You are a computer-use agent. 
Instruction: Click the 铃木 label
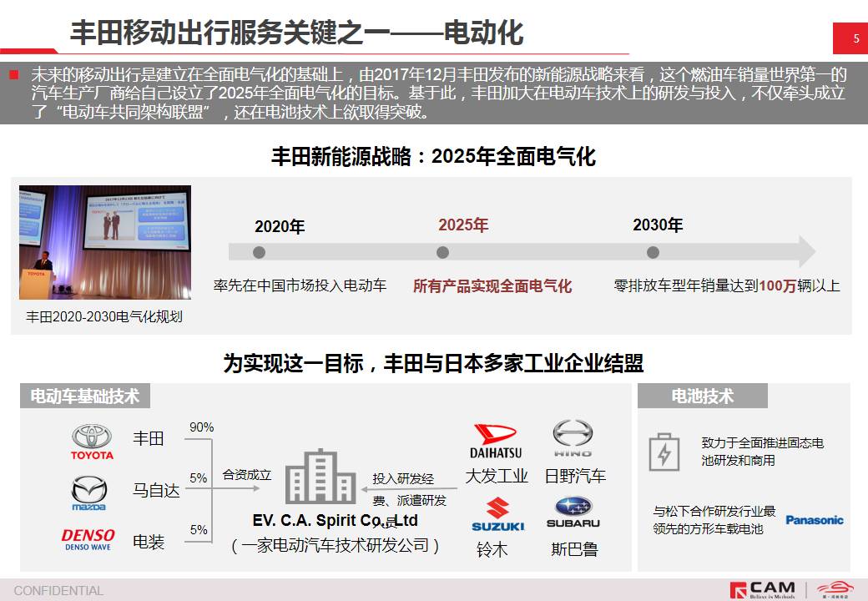click(492, 549)
